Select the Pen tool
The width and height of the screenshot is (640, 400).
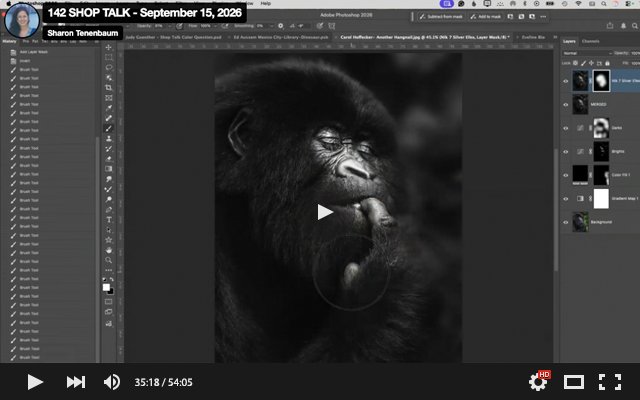click(109, 210)
